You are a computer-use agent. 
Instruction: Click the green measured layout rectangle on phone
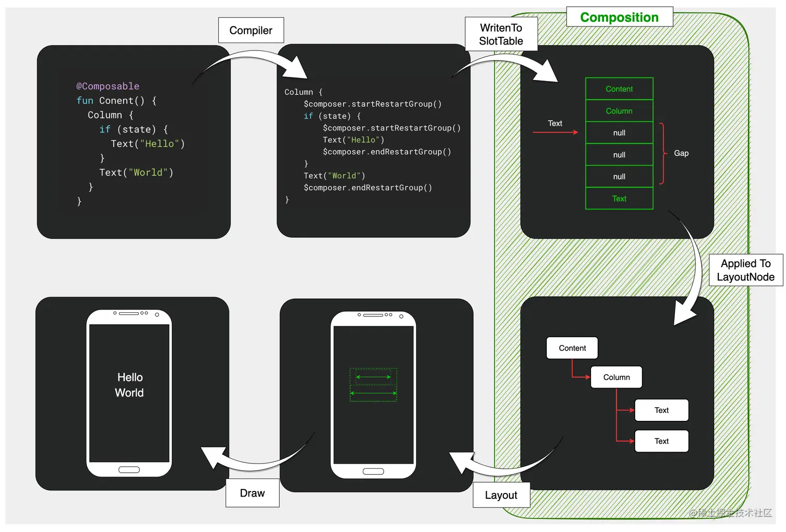click(373, 384)
